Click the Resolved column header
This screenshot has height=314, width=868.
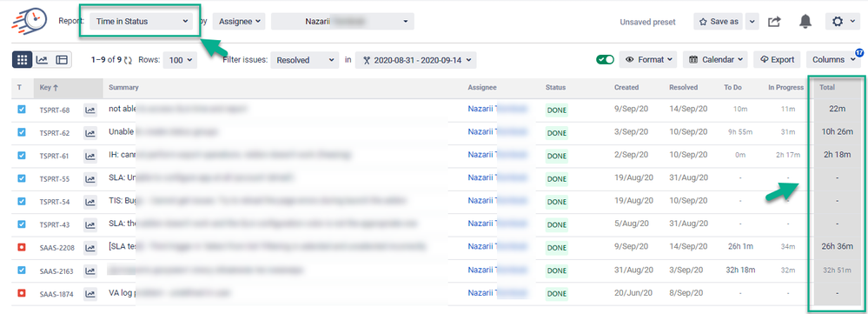pos(683,88)
